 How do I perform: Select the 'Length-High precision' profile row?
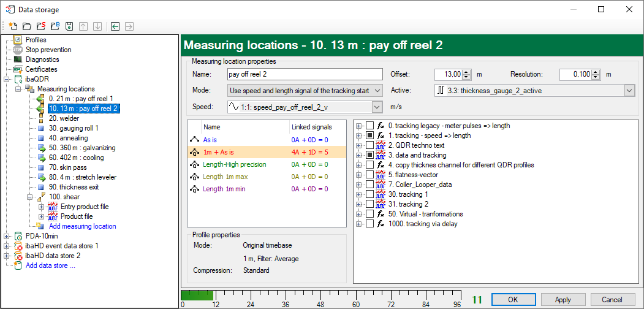(267, 165)
